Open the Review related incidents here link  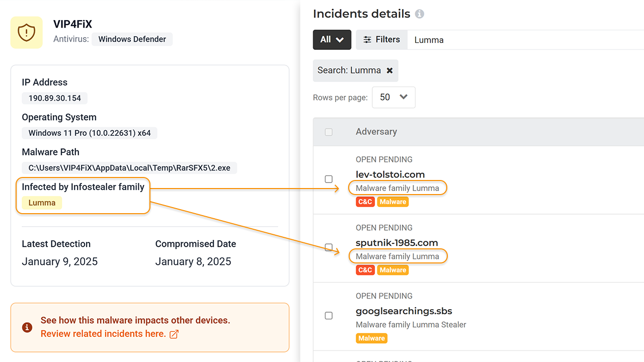click(x=103, y=334)
